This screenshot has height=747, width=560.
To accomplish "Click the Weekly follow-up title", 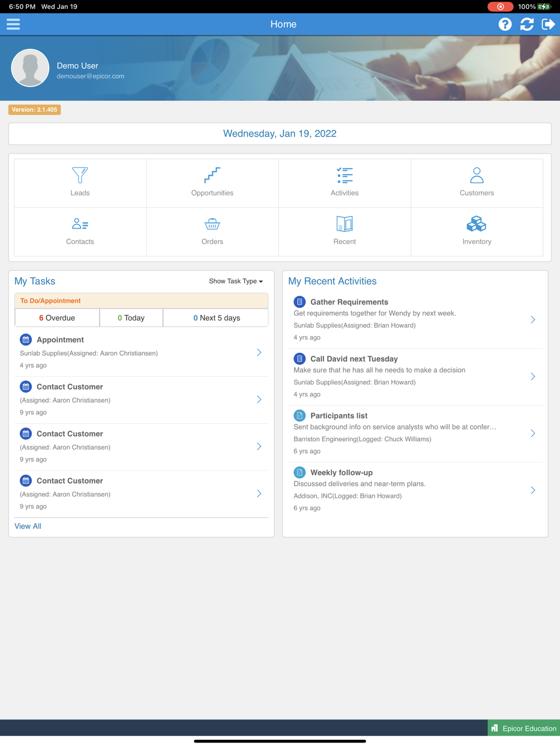I will pos(341,473).
